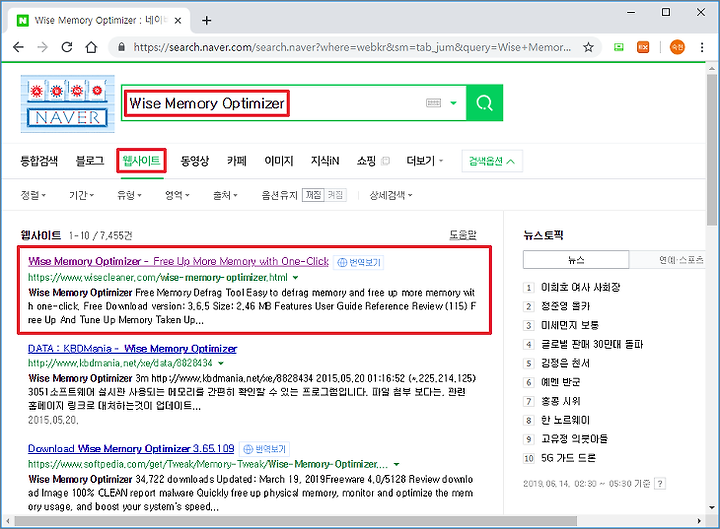Switch to the 쇼핑 tab
Screen dimensions: 720x529
click(366, 161)
